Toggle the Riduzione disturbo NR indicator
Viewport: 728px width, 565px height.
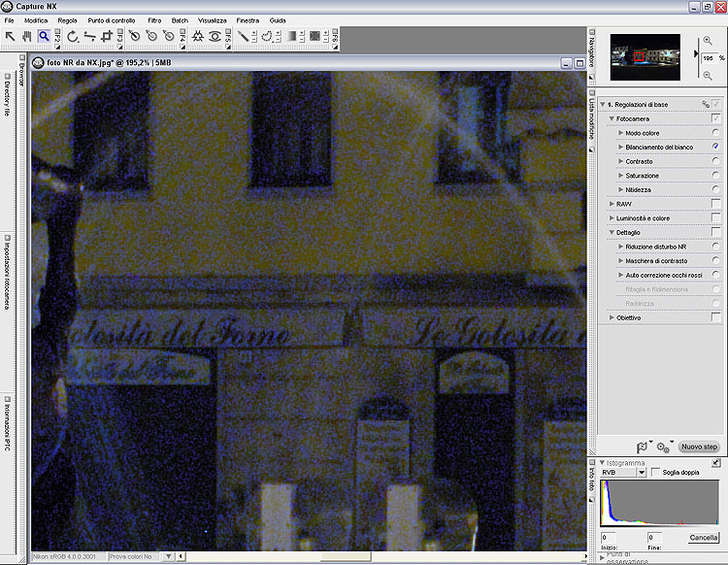(x=716, y=246)
